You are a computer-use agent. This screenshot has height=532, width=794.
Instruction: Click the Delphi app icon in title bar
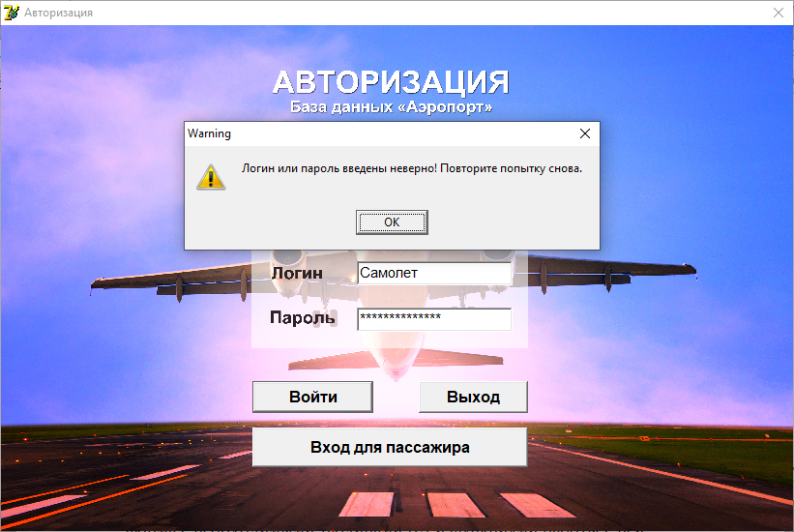click(x=12, y=13)
